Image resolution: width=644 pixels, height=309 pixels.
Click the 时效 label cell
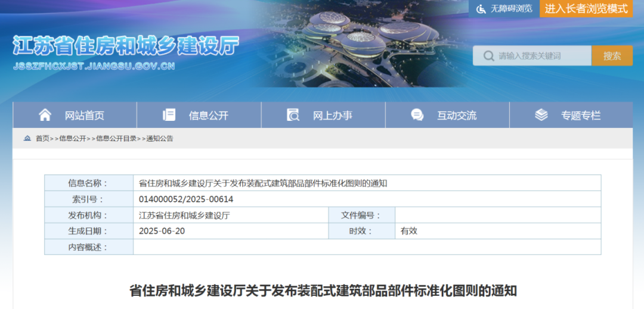pyautogui.click(x=362, y=231)
